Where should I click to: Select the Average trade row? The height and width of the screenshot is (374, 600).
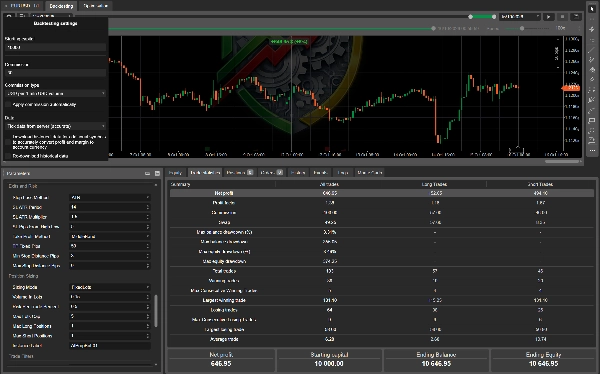point(382,339)
